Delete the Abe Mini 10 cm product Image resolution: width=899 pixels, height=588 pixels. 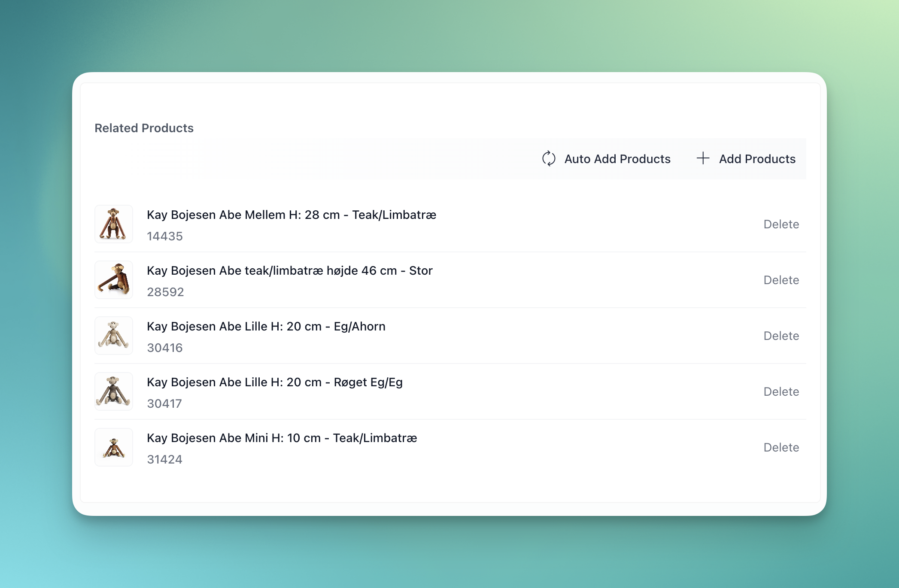[x=781, y=447]
